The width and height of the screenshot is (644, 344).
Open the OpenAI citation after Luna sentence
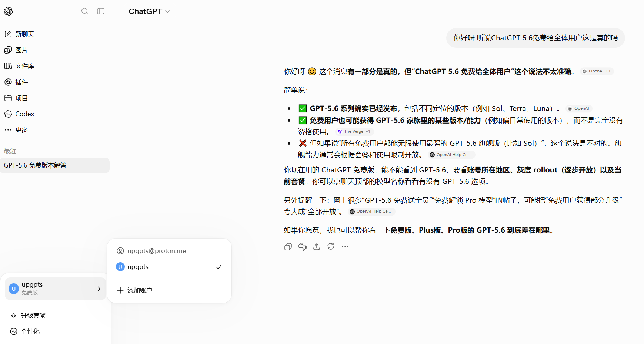tap(579, 109)
